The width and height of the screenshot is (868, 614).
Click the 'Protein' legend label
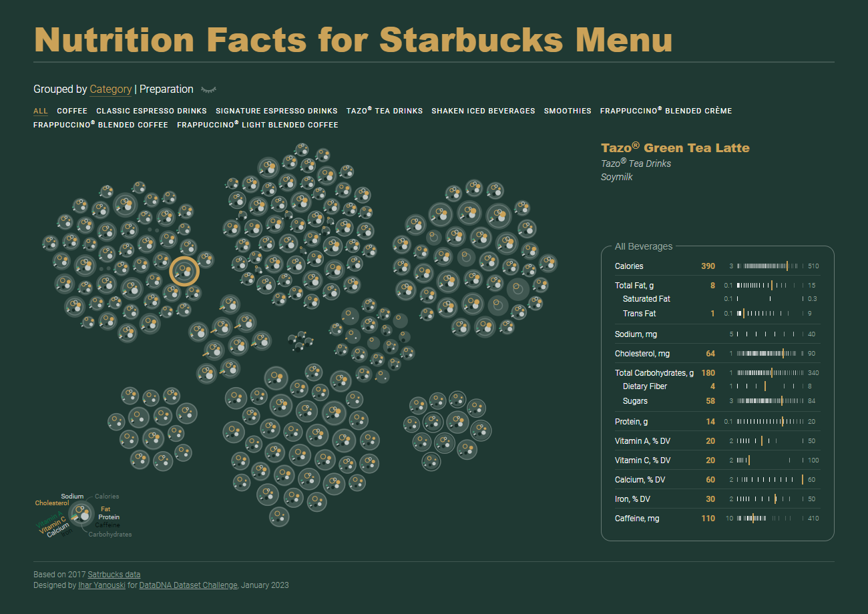coord(109,517)
